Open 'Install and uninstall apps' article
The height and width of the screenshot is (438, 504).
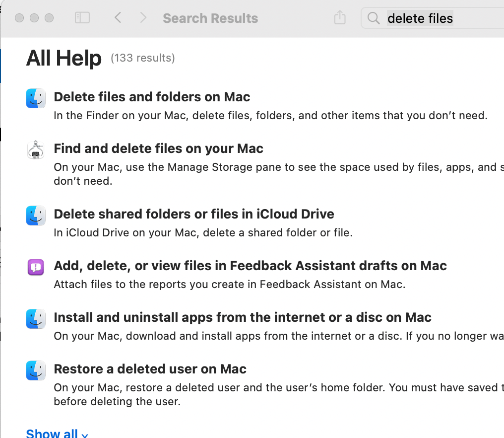243,317
